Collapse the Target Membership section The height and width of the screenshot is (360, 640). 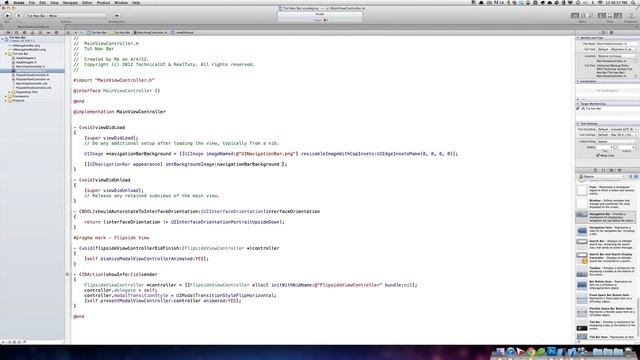coord(578,104)
